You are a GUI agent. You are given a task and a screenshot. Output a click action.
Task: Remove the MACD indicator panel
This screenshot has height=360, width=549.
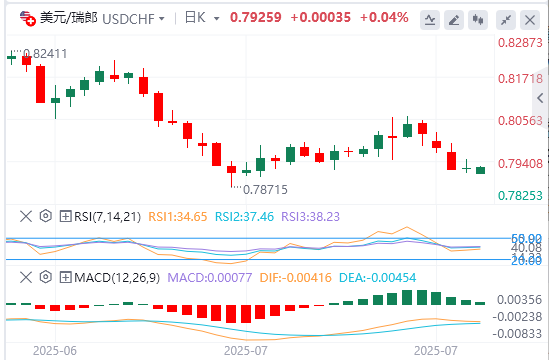pos(26,278)
